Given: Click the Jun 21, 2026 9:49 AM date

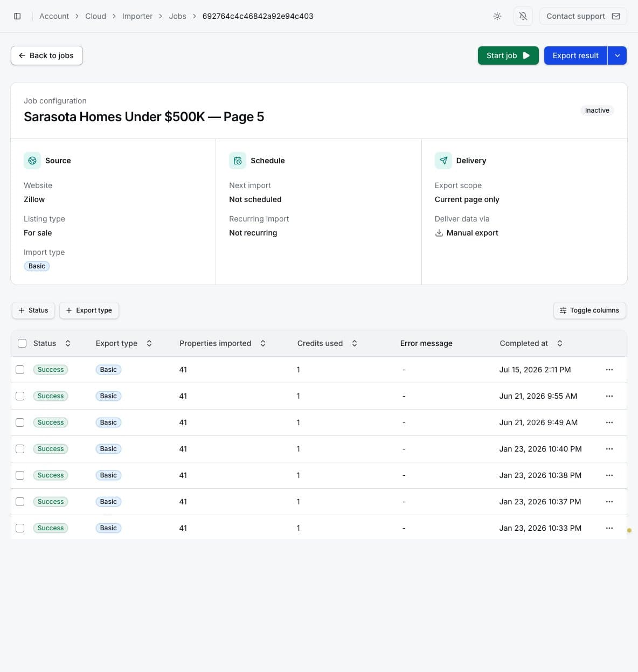Looking at the screenshot, I should pos(538,422).
